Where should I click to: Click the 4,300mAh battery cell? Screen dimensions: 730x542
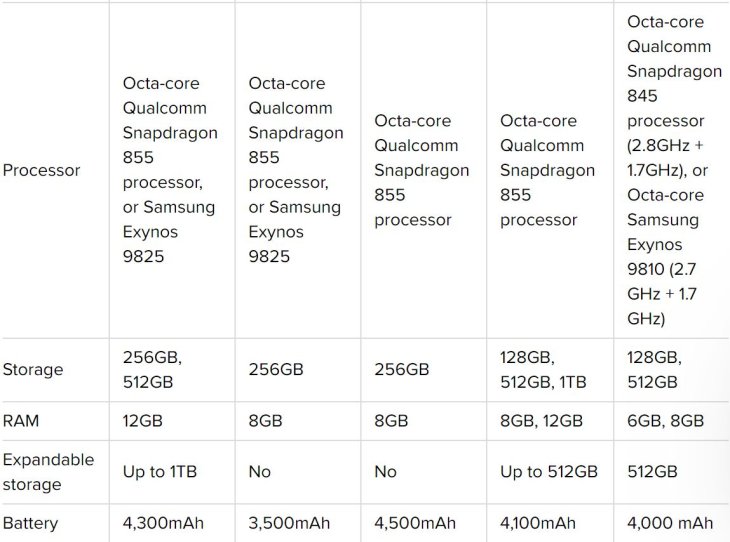[x=168, y=523]
